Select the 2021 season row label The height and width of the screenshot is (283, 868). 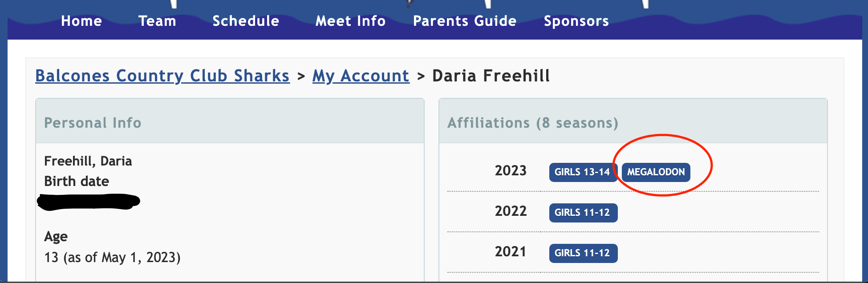(511, 251)
